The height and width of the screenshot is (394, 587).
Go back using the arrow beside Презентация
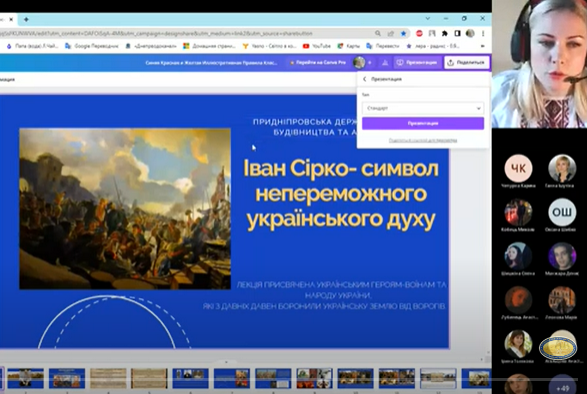(x=365, y=79)
